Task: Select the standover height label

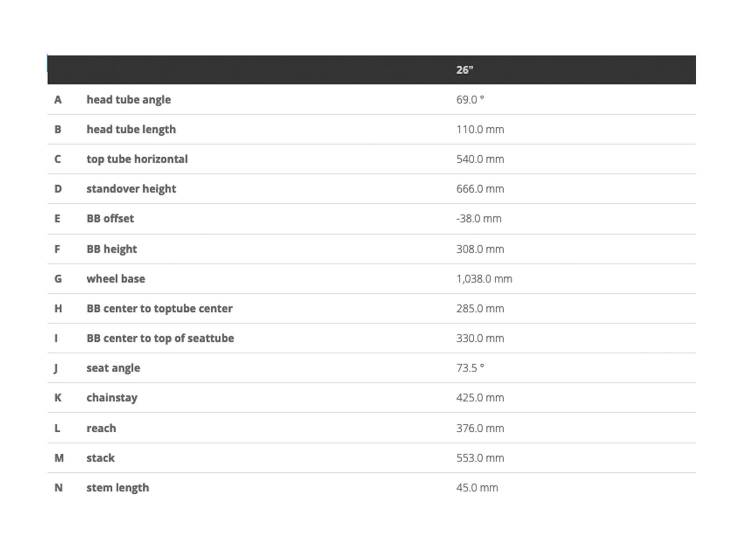Action: 131,189
